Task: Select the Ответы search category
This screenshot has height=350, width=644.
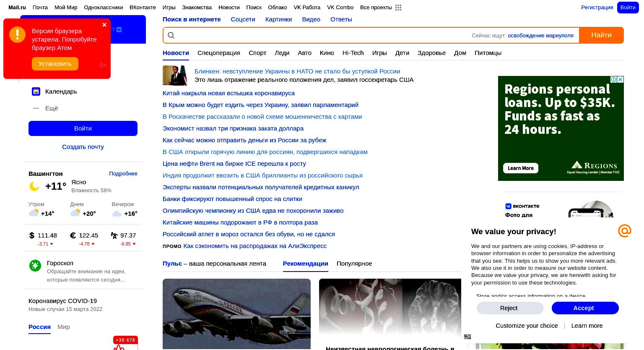Action: [341, 19]
